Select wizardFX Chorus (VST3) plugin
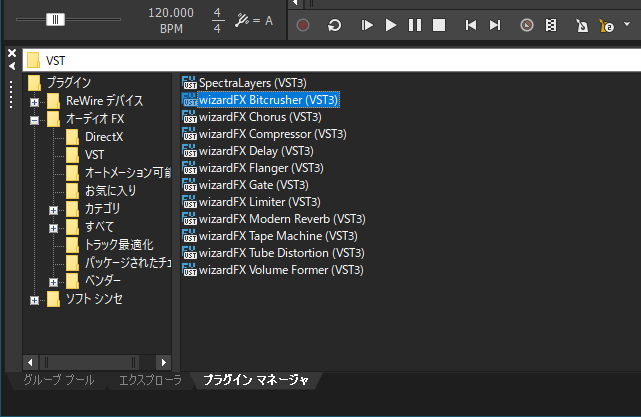Viewport: 641px width, 417px height. coord(260,117)
